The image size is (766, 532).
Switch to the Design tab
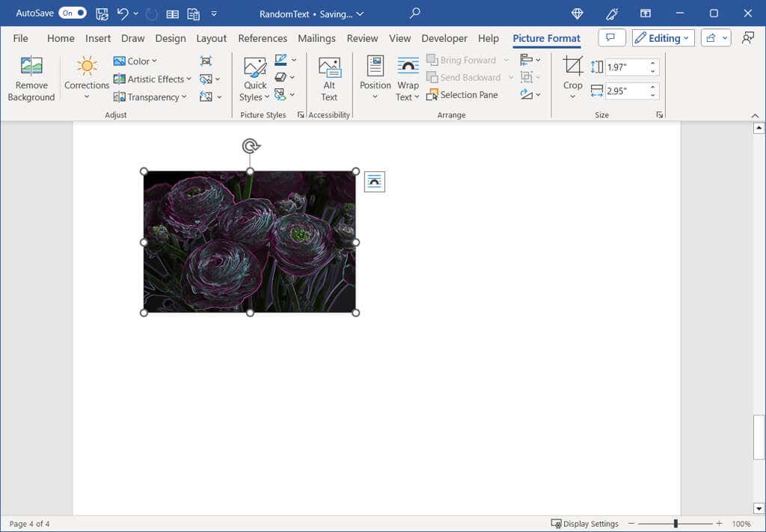click(170, 38)
